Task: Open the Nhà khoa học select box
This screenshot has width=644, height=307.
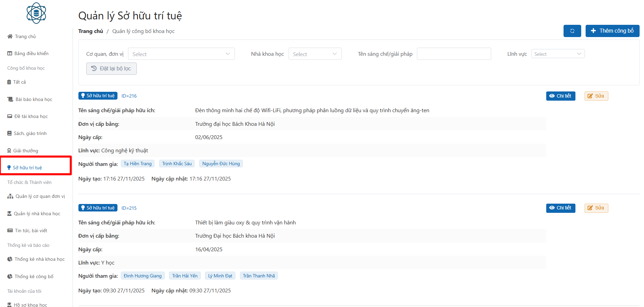Action: tap(315, 54)
